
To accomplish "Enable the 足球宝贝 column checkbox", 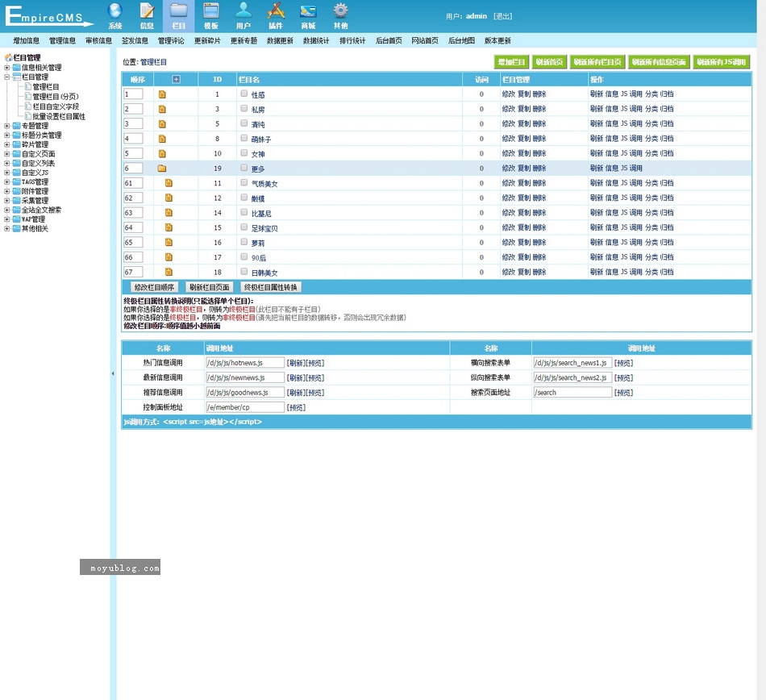I will [244, 227].
